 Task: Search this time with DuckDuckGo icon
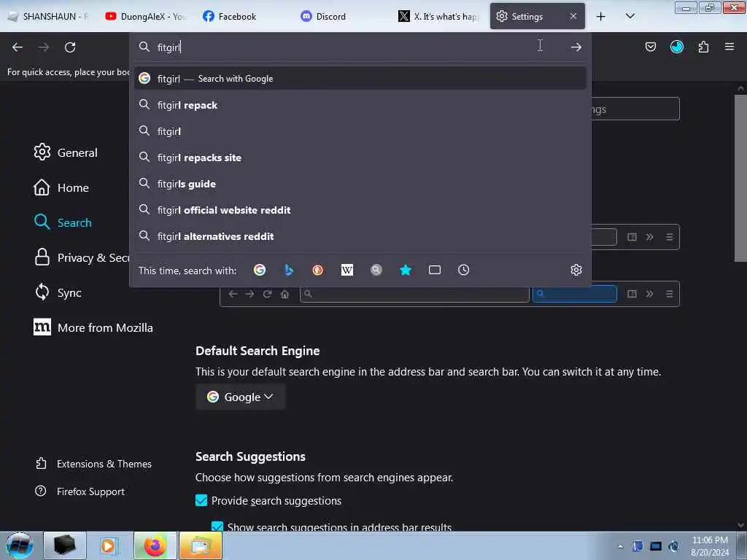click(x=318, y=270)
